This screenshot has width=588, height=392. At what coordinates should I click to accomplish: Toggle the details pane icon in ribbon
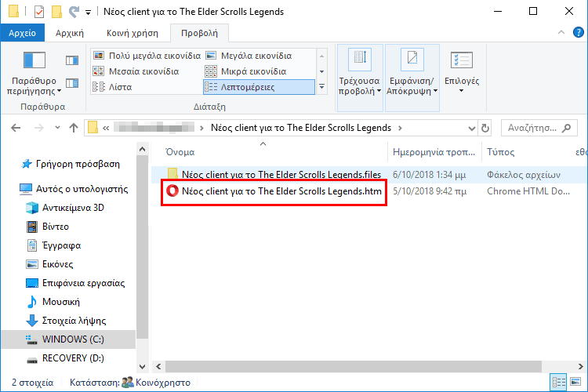pyautogui.click(x=72, y=82)
